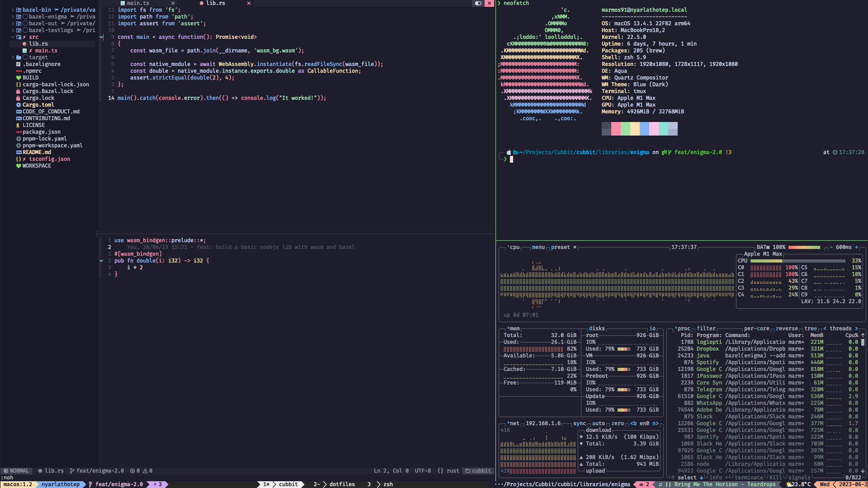Click the Rust icon beside lib.rs in tree
Image resolution: width=868 pixels, height=488 pixels.
24,44
